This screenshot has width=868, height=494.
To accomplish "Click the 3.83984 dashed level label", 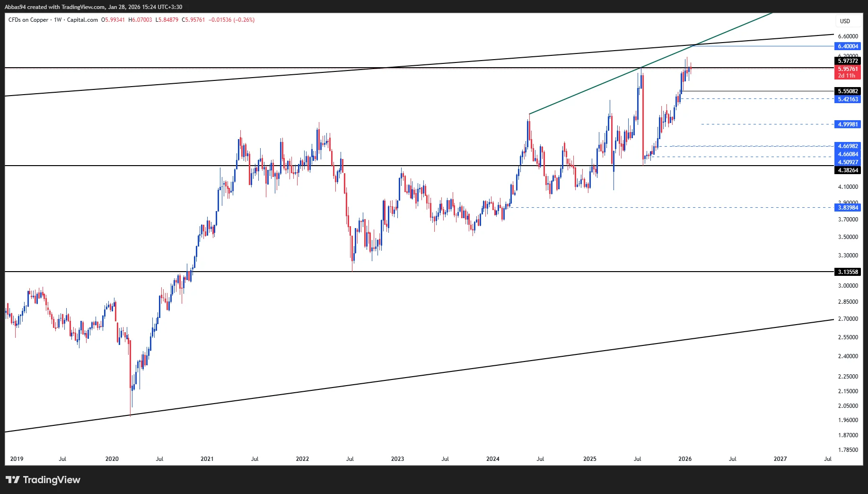I will point(848,208).
